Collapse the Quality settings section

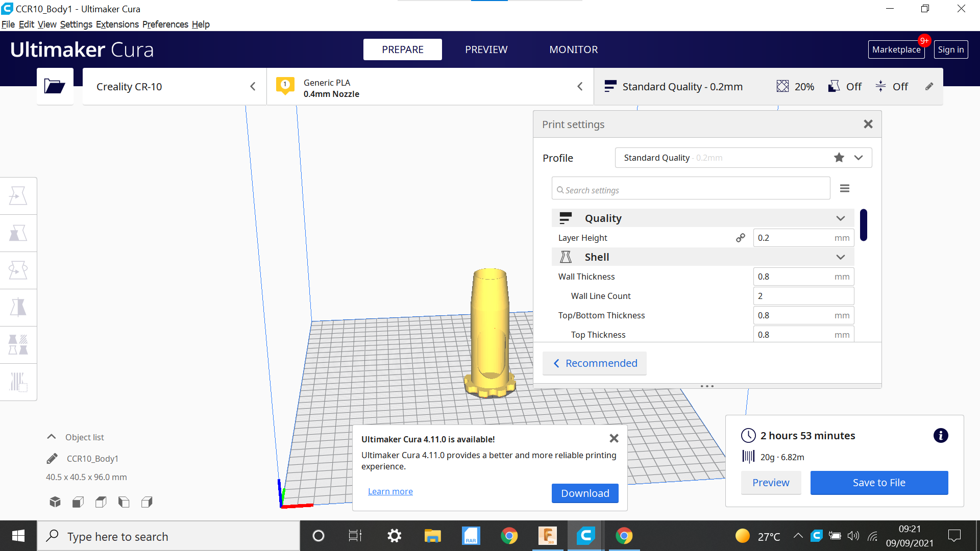point(840,218)
